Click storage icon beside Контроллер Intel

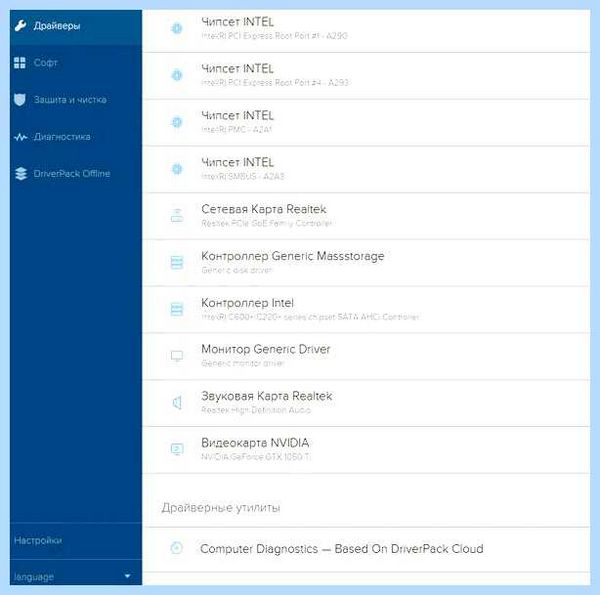coord(177,309)
